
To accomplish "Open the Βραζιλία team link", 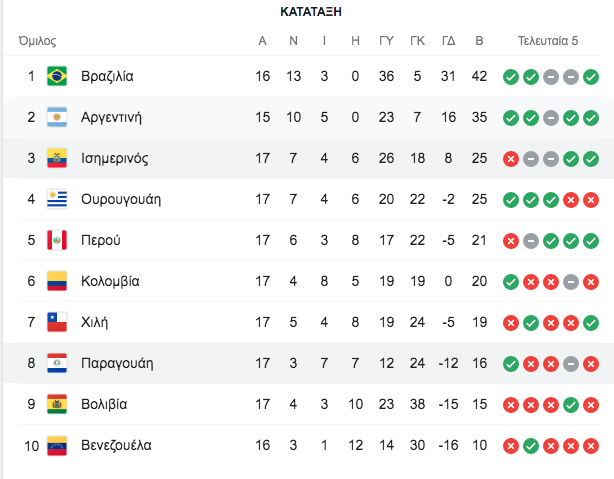I will tap(107, 76).
